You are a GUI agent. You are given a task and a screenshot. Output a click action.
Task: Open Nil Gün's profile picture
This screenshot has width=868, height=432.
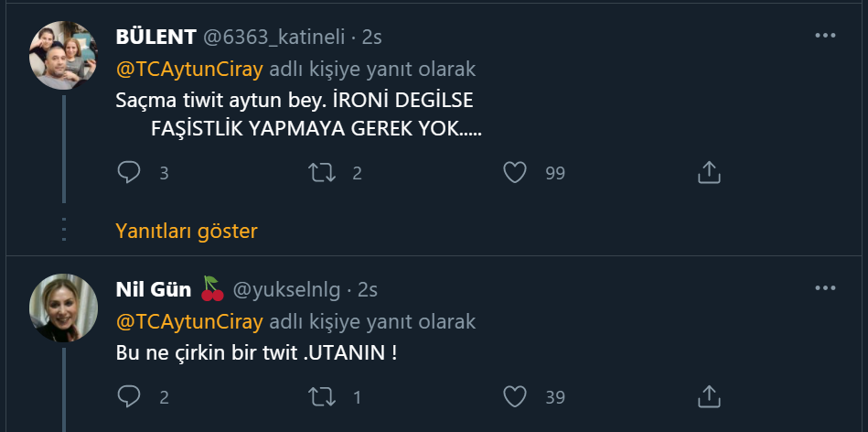point(64,307)
